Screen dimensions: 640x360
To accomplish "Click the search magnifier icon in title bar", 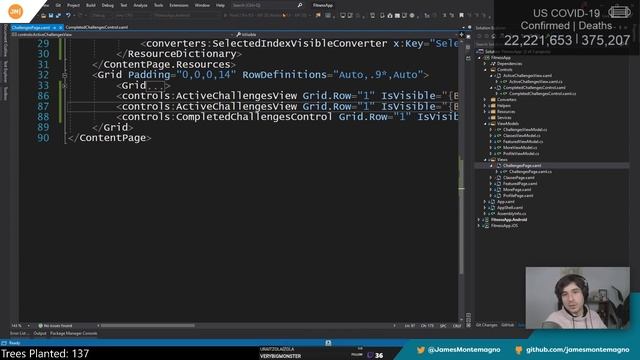I will pos(300,5).
